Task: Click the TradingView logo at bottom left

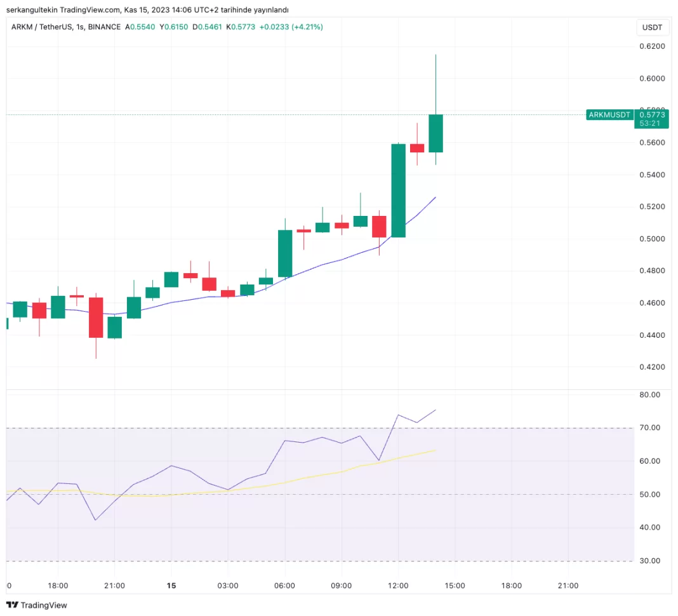Action: point(36,605)
